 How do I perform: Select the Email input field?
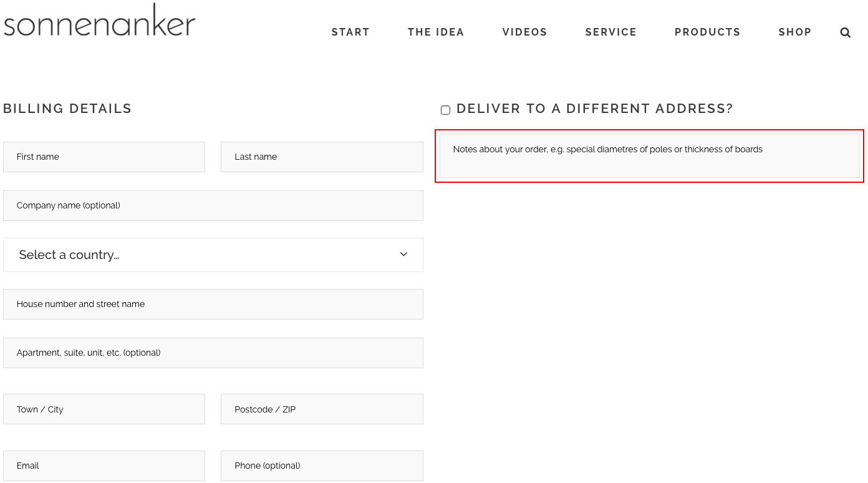click(x=104, y=466)
